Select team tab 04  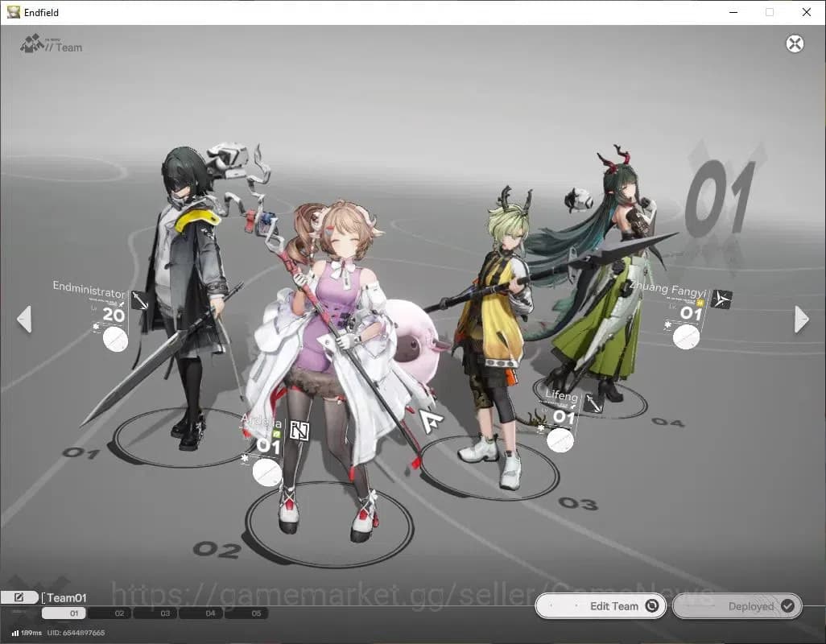coord(202,613)
